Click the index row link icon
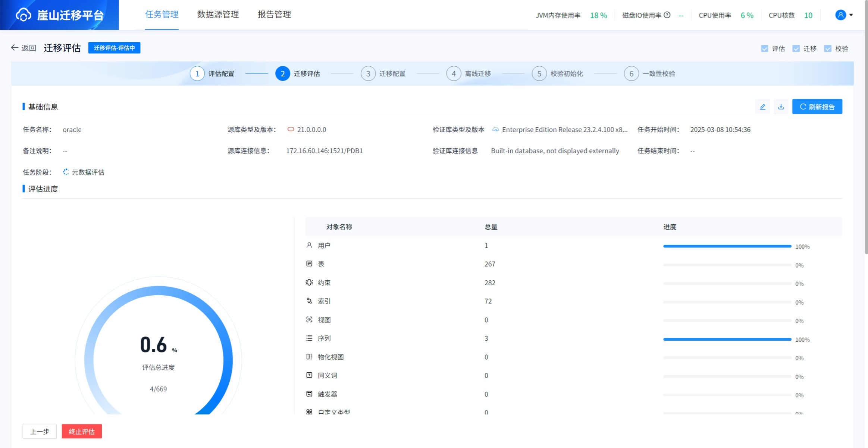Screen dimensions: 868x448 (x=309, y=301)
